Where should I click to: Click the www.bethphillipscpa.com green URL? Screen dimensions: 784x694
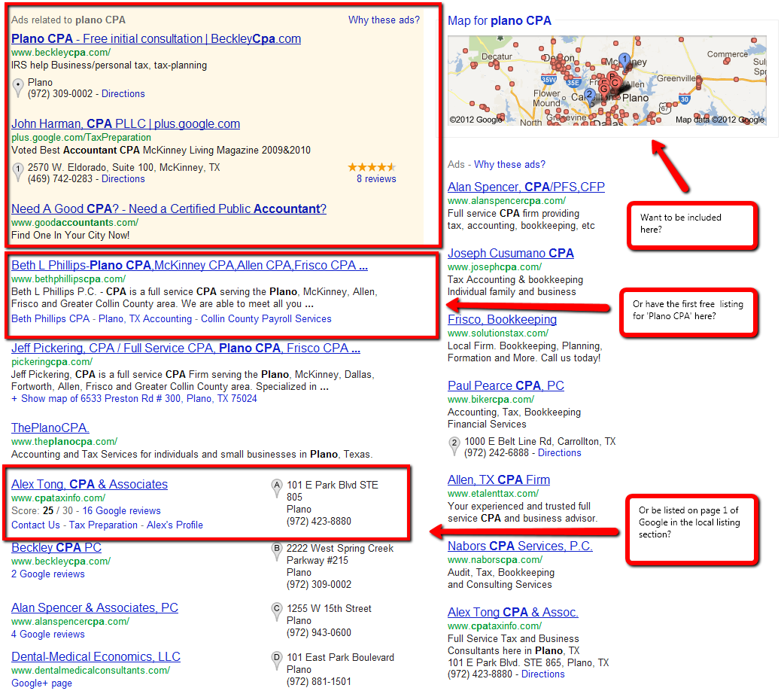(x=68, y=279)
